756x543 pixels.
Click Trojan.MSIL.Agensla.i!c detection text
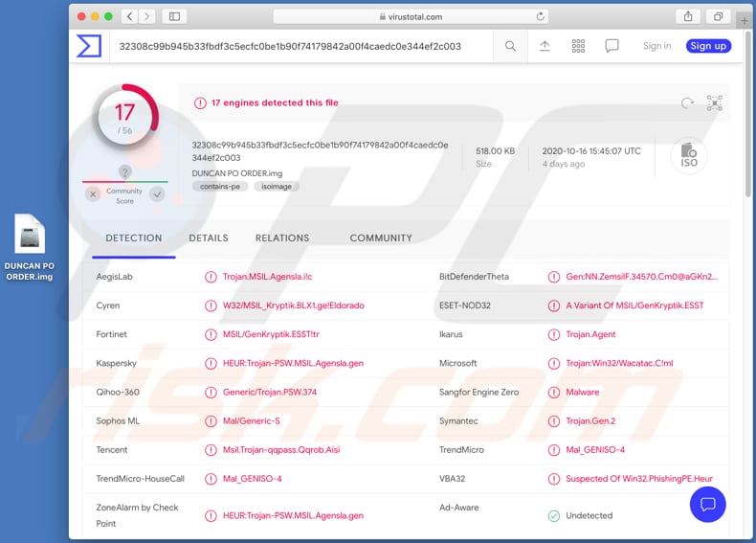pos(268,277)
